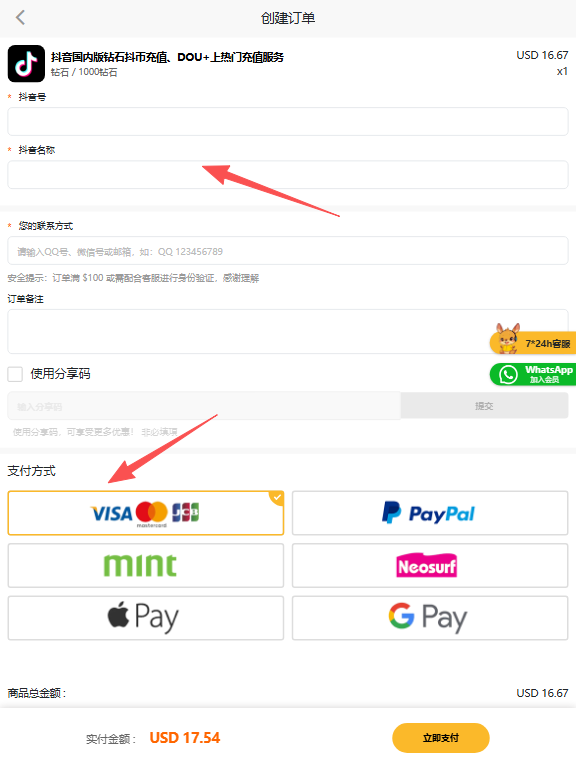Choose PayPal as payment method
This screenshot has height=768, width=576.
click(x=430, y=513)
